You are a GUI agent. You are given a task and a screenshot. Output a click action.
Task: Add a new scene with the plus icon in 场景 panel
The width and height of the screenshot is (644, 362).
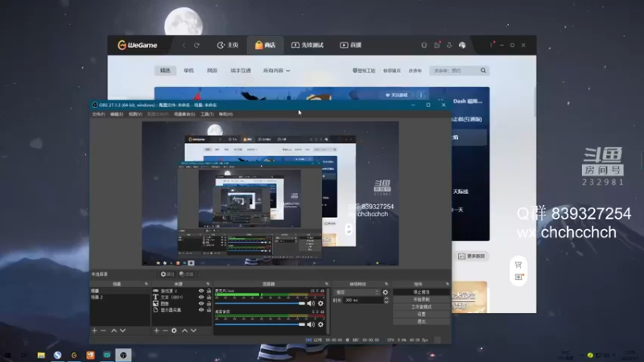(x=94, y=331)
